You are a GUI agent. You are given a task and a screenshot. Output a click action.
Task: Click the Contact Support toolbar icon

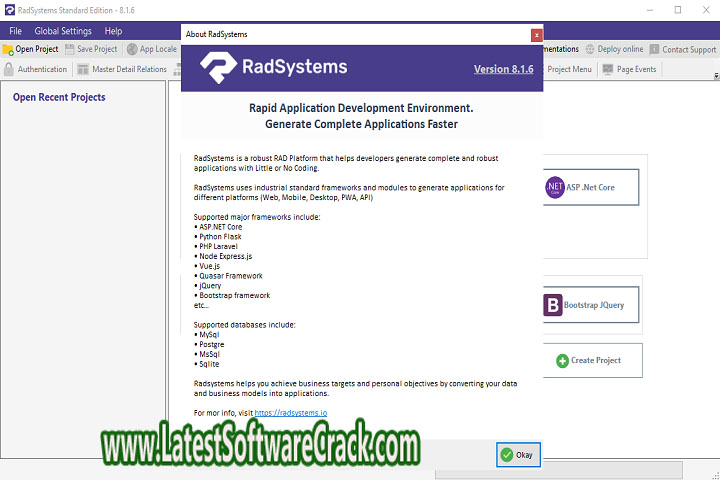654,49
